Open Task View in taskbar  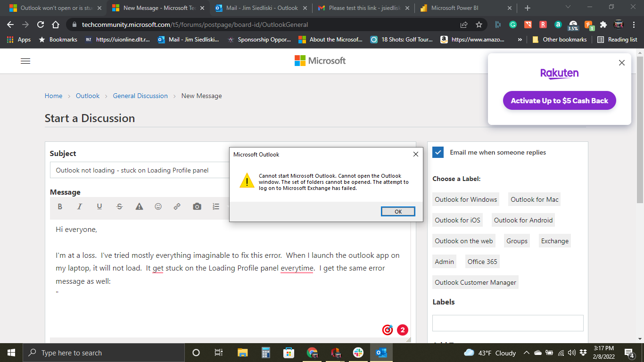click(219, 353)
